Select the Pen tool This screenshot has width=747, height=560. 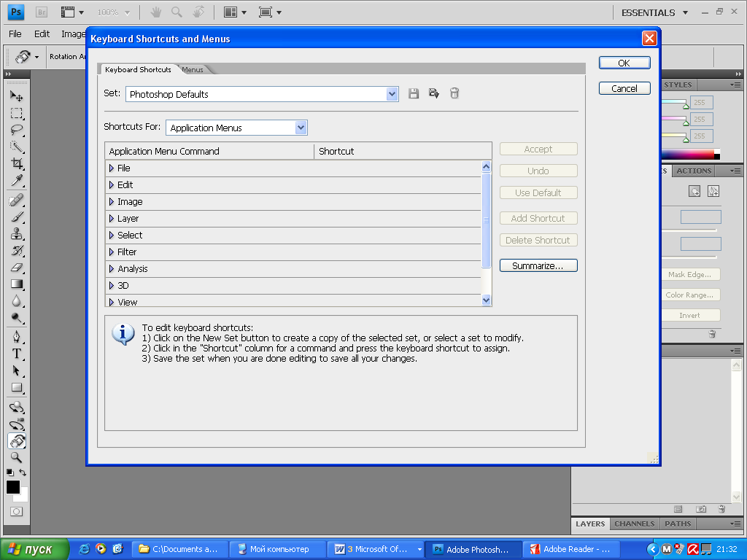coord(17,337)
